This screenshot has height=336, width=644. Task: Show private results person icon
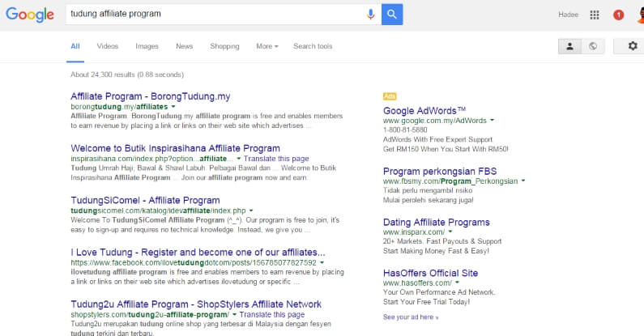coord(569,46)
